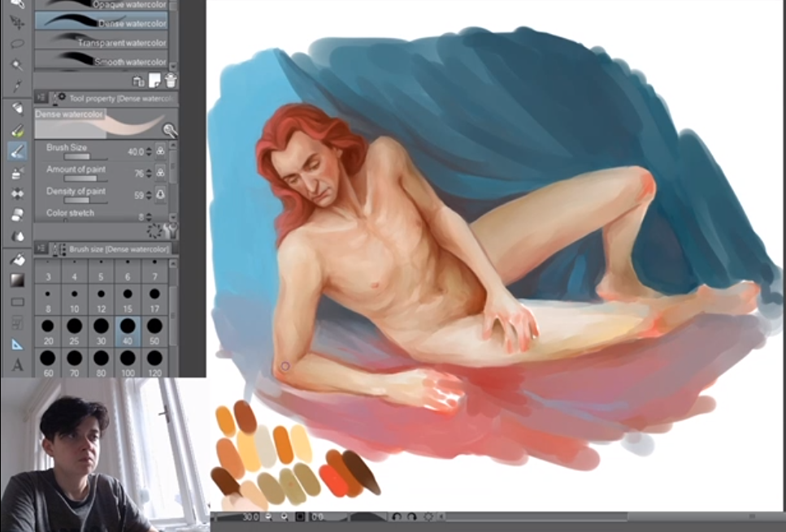Toggle Density of paint dynamics button

click(x=160, y=194)
